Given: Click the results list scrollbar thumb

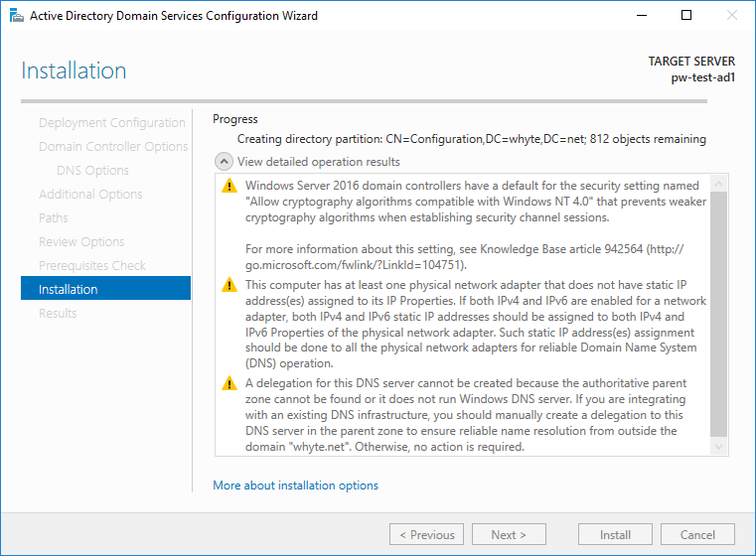Looking at the screenshot, I should tap(718, 315).
